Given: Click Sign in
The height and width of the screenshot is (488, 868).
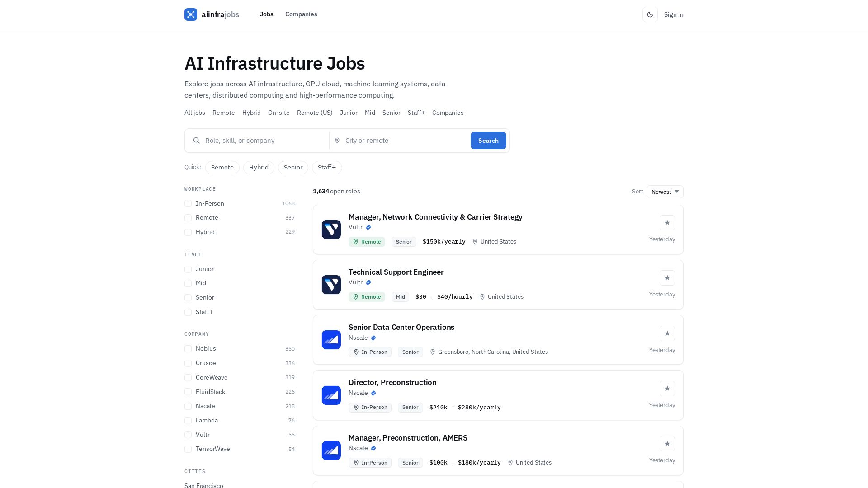Looking at the screenshot, I should click(674, 14).
